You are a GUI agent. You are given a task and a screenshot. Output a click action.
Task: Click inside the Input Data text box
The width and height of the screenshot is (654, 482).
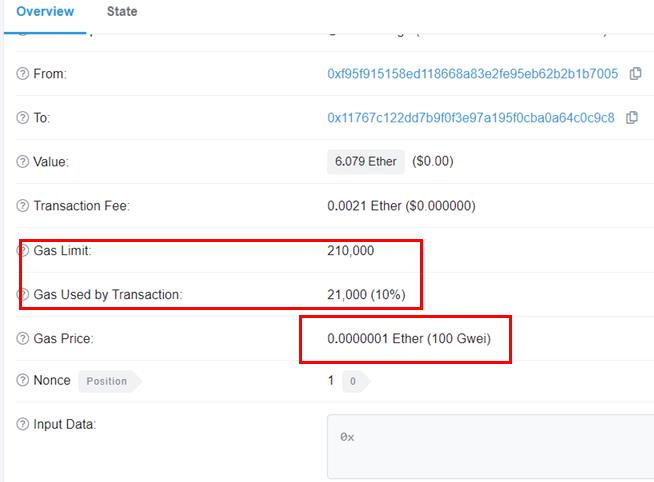tap(490, 447)
